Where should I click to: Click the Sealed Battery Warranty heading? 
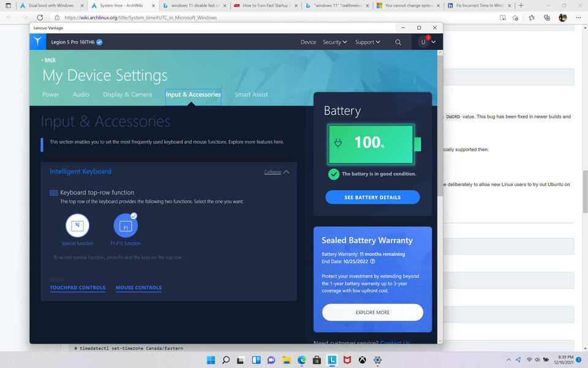coord(367,240)
